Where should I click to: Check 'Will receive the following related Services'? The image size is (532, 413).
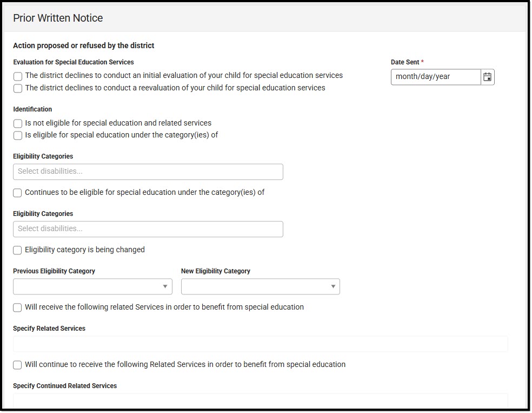(18, 307)
